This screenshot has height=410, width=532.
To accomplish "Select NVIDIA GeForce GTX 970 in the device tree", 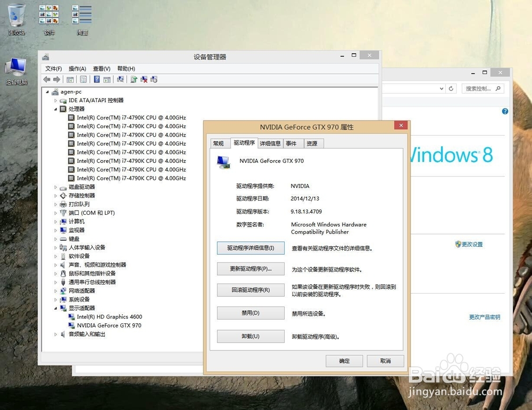I will pyautogui.click(x=109, y=325).
